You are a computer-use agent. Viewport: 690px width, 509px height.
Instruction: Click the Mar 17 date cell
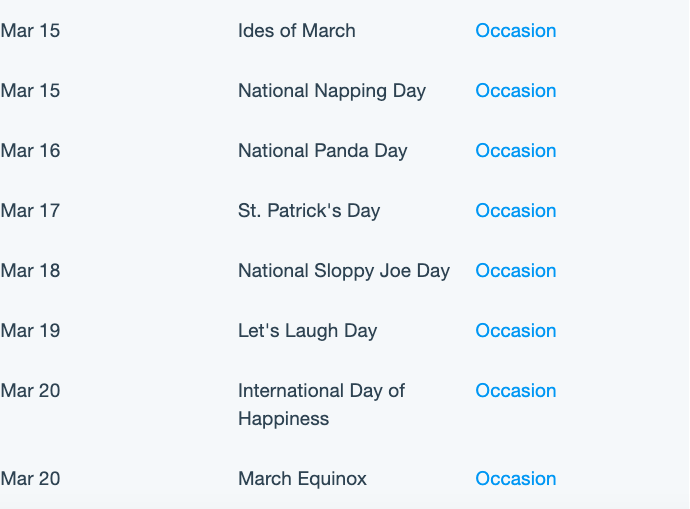click(x=30, y=210)
